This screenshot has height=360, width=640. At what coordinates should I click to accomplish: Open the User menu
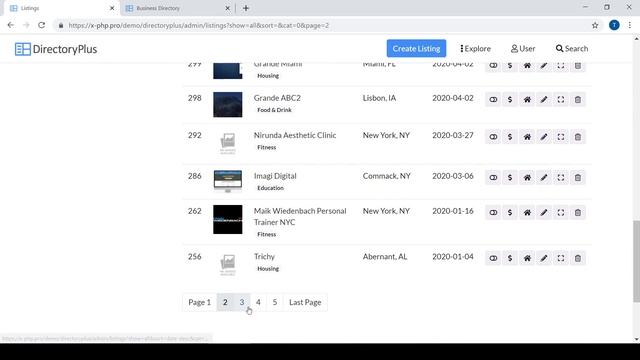point(523,49)
